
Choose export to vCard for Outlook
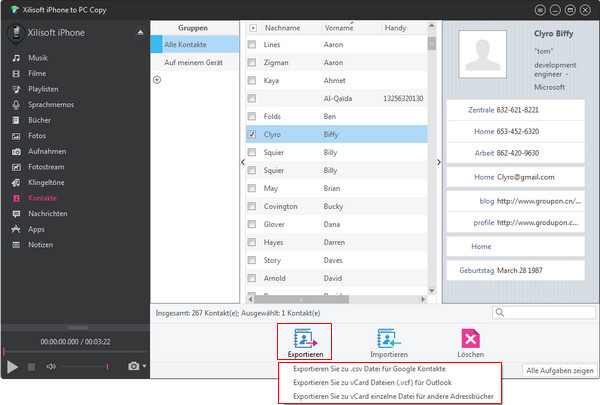click(x=372, y=383)
